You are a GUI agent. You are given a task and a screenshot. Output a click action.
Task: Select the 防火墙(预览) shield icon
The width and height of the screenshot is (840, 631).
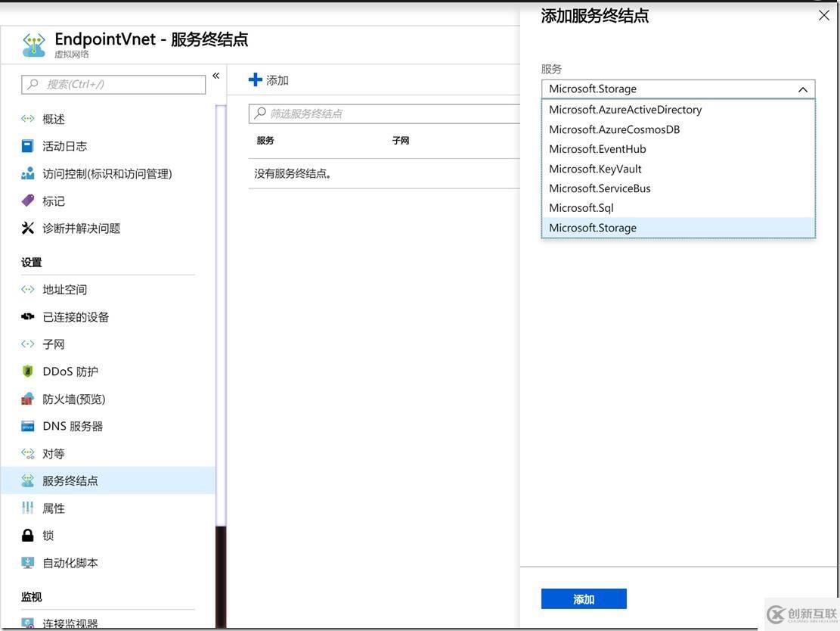click(x=26, y=398)
